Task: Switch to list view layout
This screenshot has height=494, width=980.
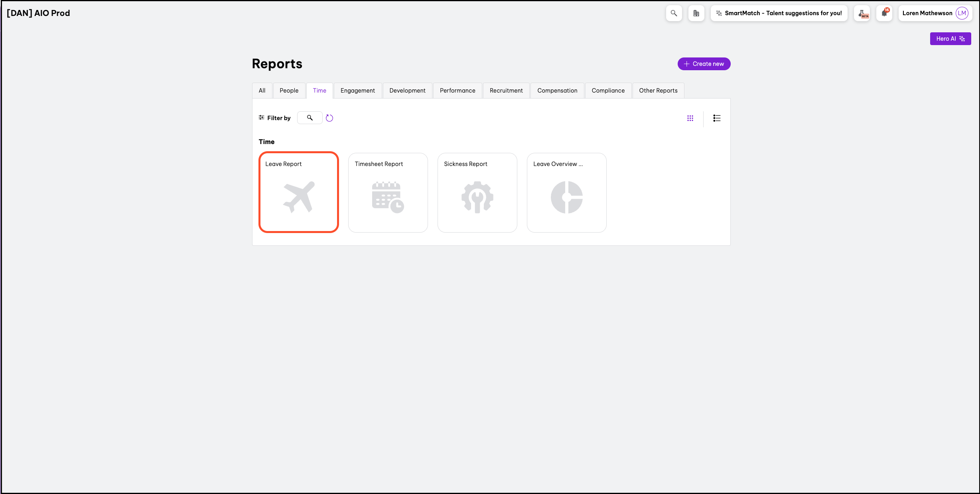Action: pos(717,118)
